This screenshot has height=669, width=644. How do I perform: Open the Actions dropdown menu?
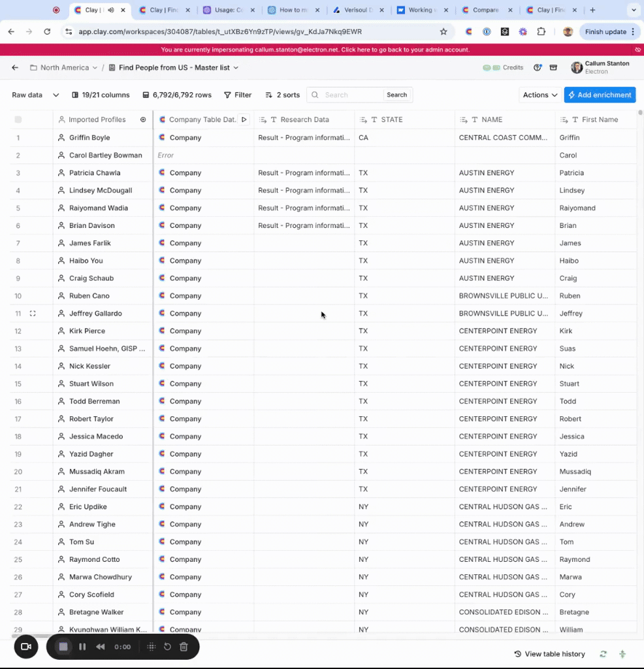(540, 95)
